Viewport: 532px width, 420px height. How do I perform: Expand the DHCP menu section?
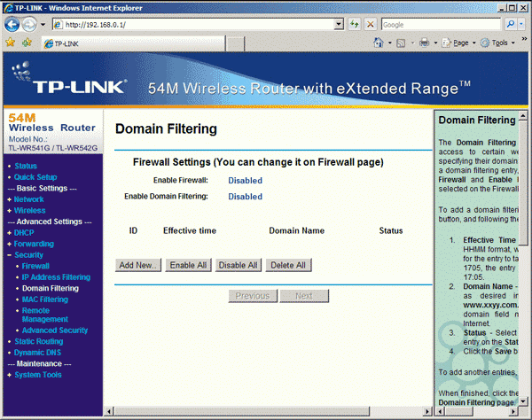tap(24, 233)
